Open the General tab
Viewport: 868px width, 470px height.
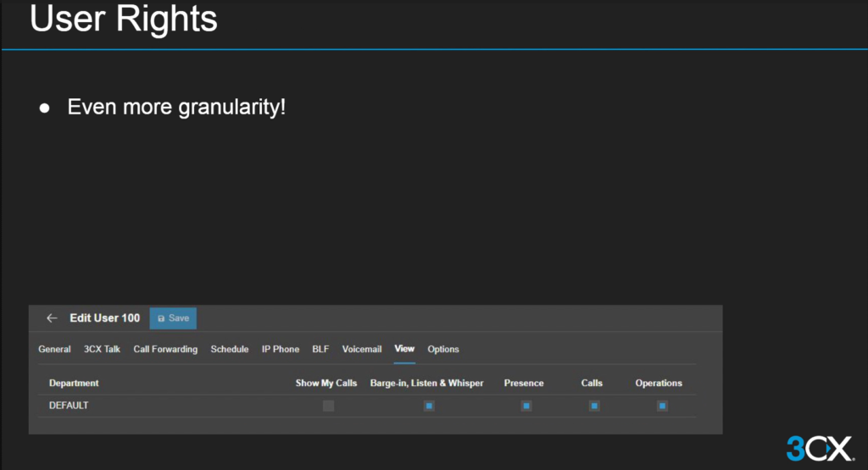point(54,349)
